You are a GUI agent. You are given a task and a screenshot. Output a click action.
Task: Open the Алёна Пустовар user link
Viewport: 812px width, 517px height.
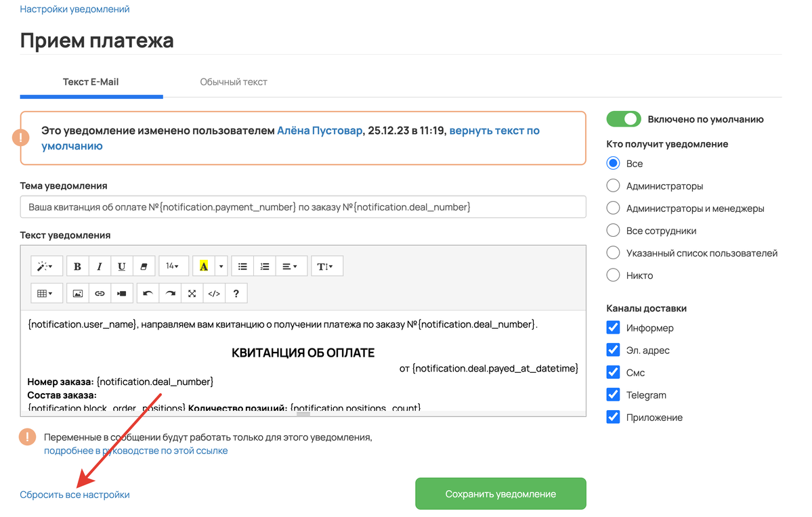click(x=320, y=131)
